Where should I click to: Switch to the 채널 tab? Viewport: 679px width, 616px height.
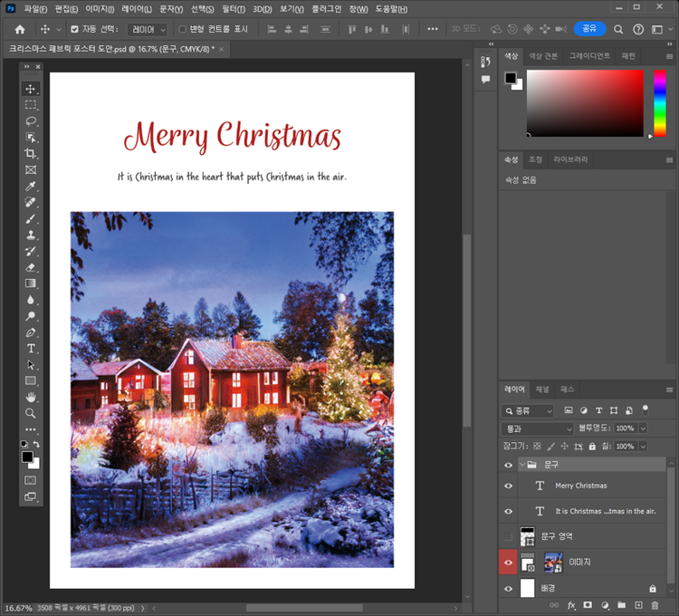click(542, 389)
